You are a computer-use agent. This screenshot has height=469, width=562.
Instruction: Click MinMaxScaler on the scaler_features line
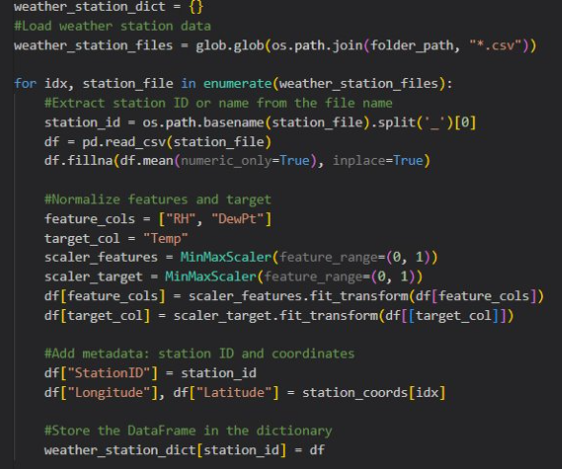[226, 257]
